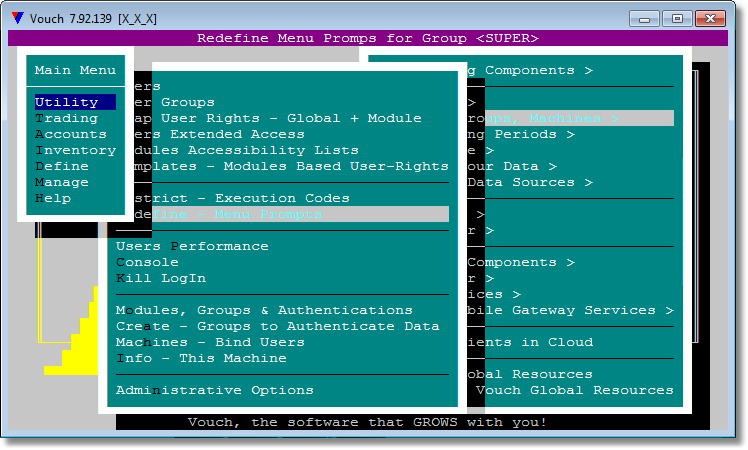This screenshot has height=450, width=748.
Task: Open the Define menu entry
Action: click(62, 166)
